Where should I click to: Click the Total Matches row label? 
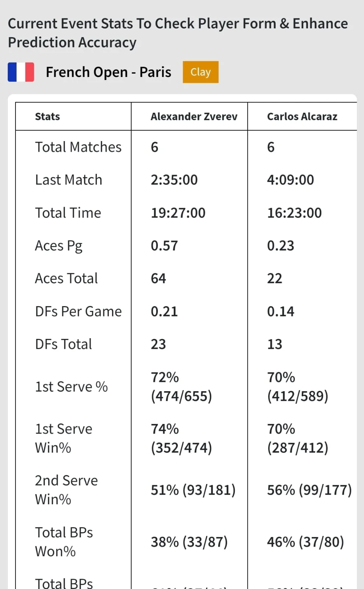[x=78, y=147]
